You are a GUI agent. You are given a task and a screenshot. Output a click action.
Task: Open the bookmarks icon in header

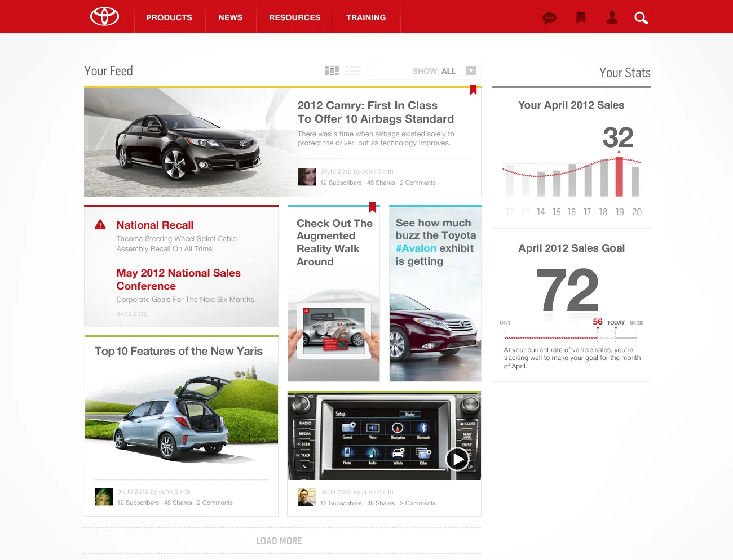coord(581,18)
